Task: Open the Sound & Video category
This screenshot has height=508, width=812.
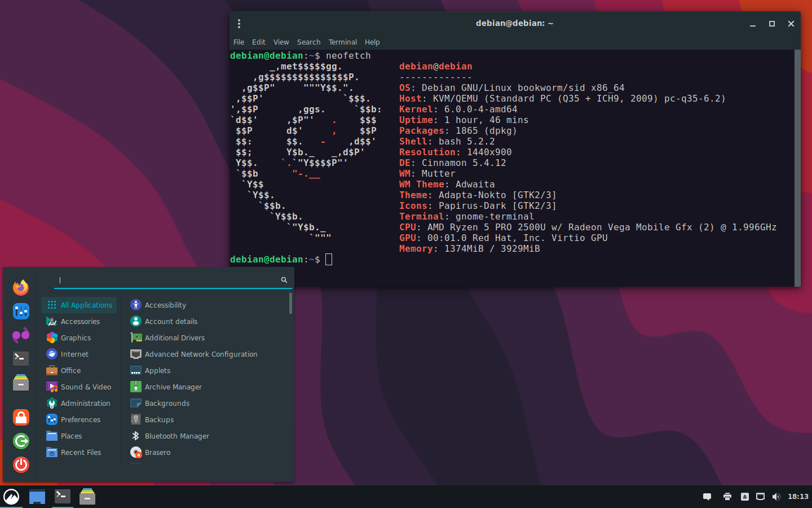Action: click(x=79, y=387)
